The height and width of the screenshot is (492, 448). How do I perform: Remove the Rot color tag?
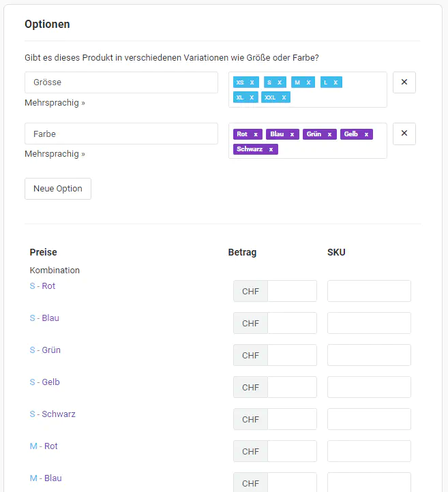256,134
